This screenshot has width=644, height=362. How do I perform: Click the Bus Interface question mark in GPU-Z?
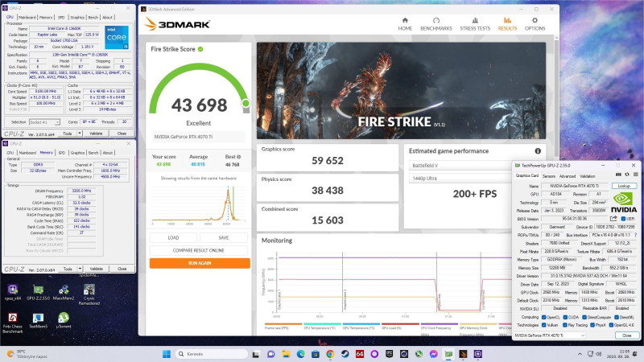(635, 235)
